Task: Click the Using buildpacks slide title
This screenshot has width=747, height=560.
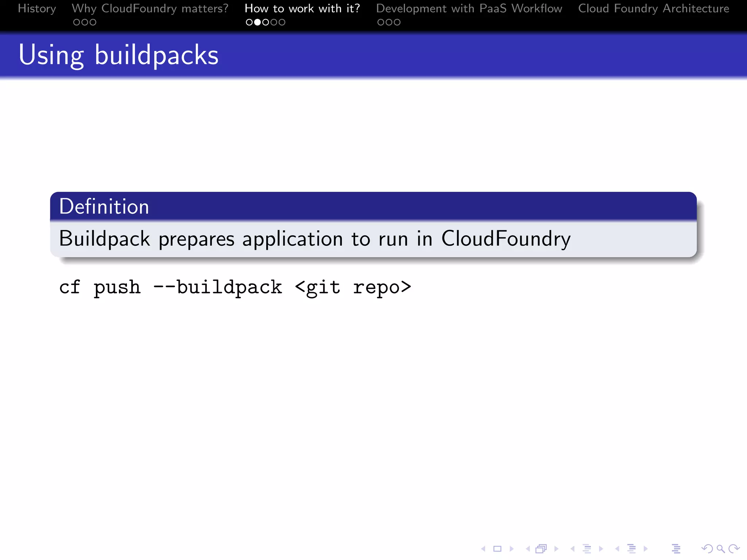Action: (119, 55)
